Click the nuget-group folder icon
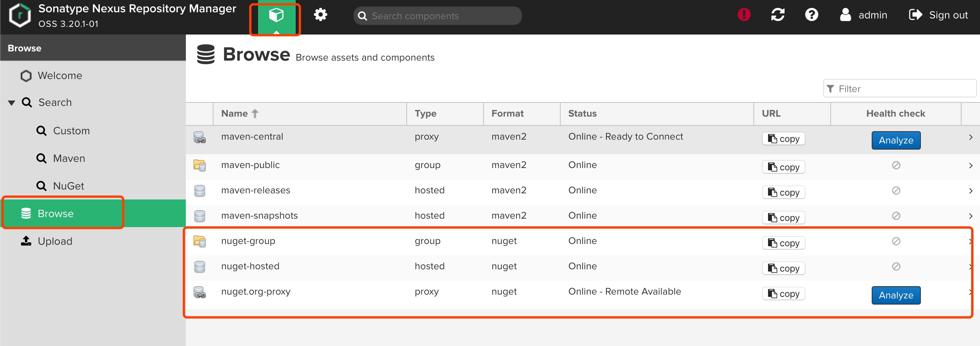Image resolution: width=980 pixels, height=346 pixels. pyautogui.click(x=200, y=241)
